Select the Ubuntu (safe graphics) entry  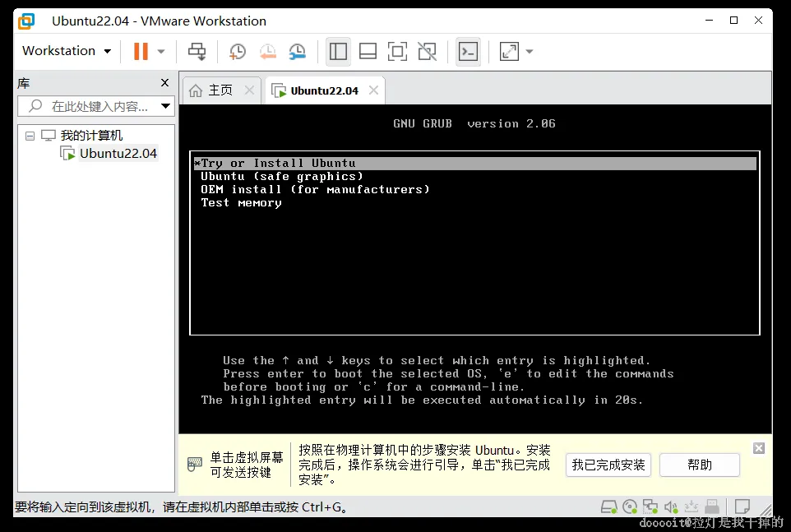click(282, 177)
